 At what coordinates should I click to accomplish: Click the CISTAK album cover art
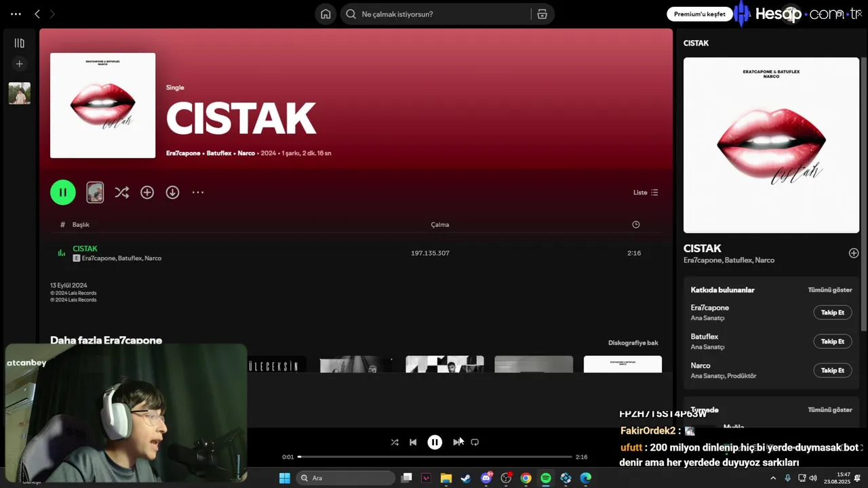point(102,106)
